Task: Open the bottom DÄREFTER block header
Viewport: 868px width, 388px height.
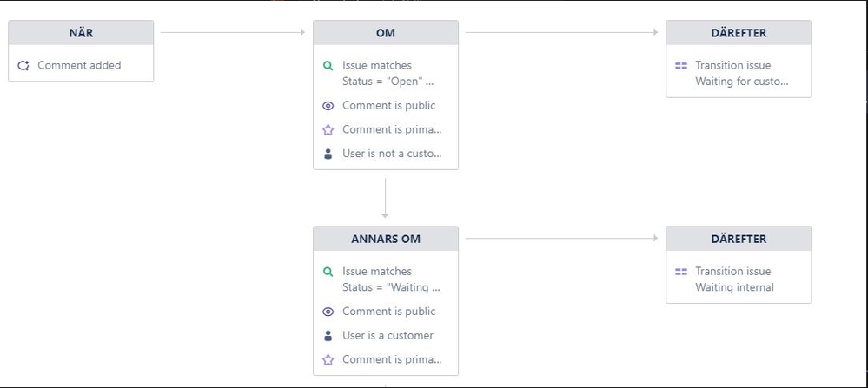Action: coord(739,239)
